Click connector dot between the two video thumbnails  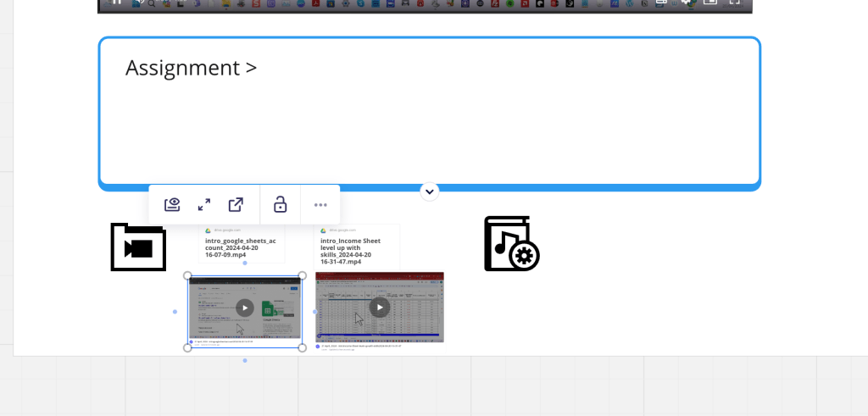pyautogui.click(x=315, y=312)
